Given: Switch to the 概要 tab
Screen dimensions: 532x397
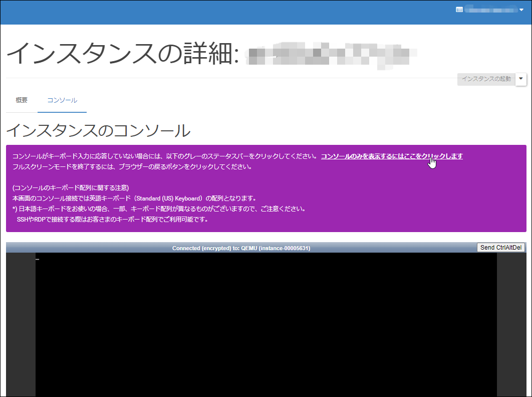Looking at the screenshot, I should 22,100.
